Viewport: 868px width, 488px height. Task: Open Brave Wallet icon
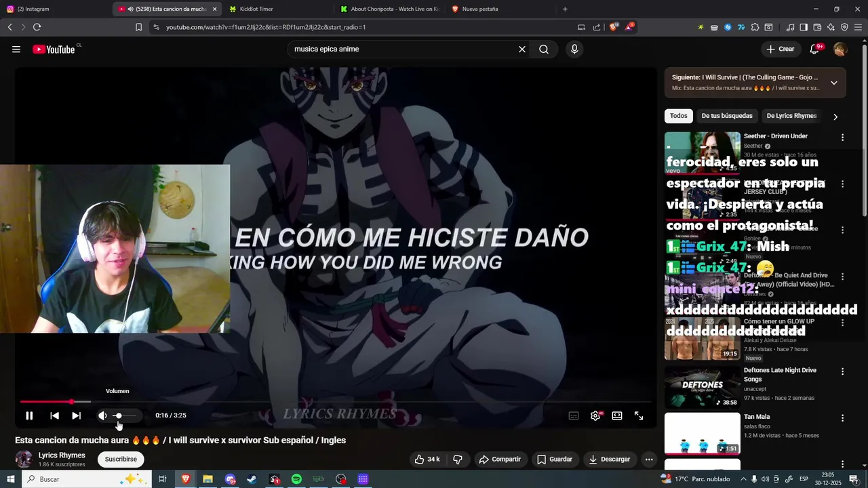pos(817,27)
